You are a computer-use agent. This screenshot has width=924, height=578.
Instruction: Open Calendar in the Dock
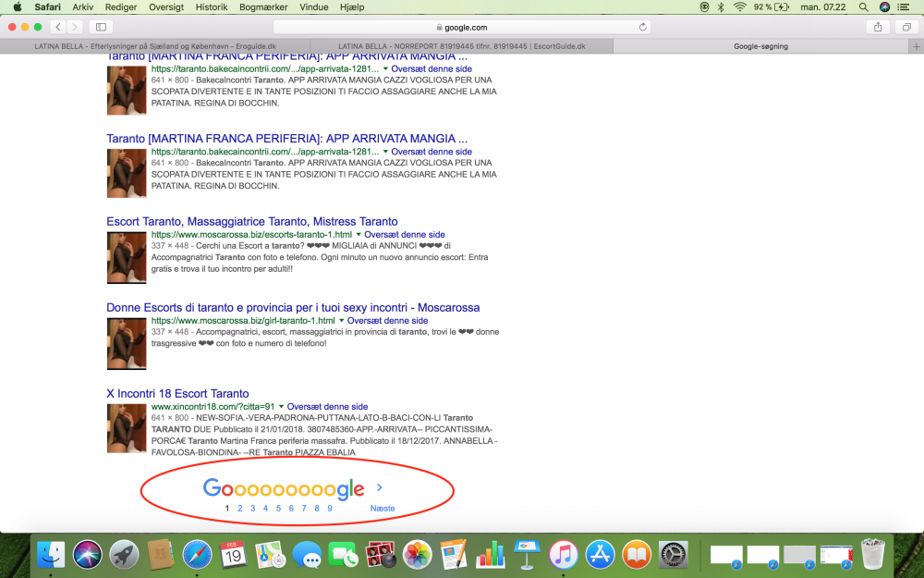tap(234, 555)
